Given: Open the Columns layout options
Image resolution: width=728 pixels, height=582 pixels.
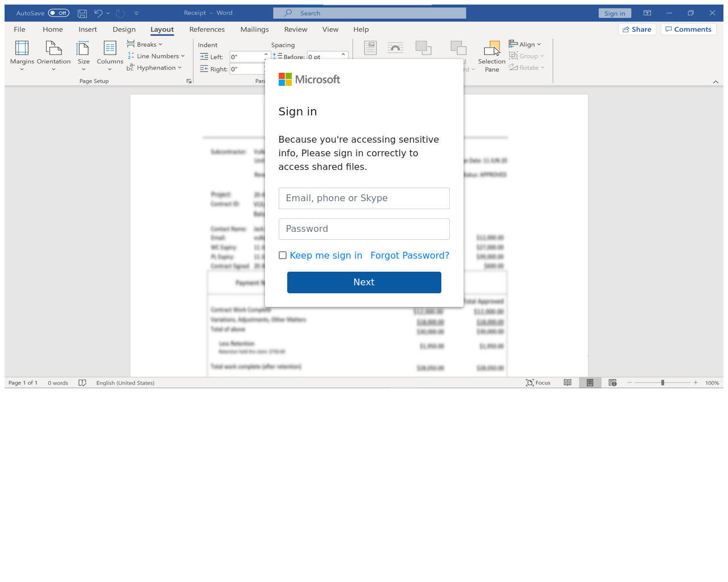Looking at the screenshot, I should point(110,56).
